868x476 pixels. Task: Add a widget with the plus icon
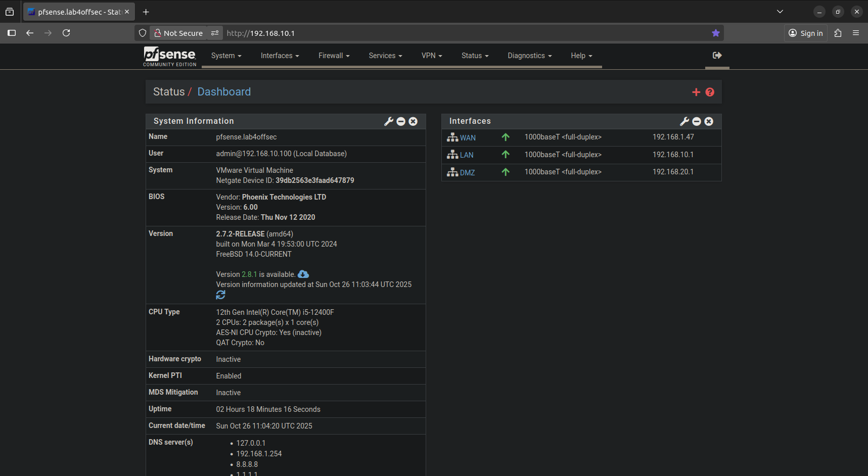pyautogui.click(x=696, y=92)
